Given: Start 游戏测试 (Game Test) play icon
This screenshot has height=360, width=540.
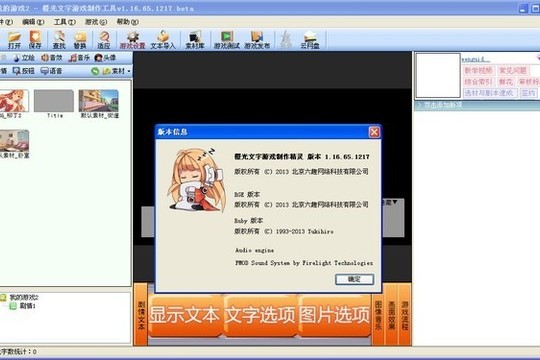Looking at the screenshot, I should [227, 40].
